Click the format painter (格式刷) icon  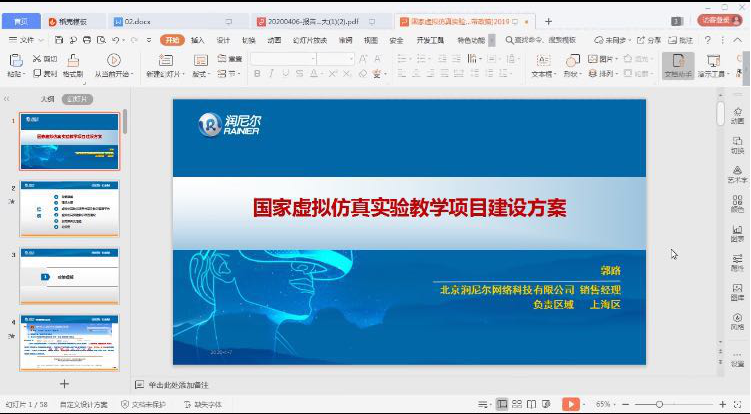point(72,61)
